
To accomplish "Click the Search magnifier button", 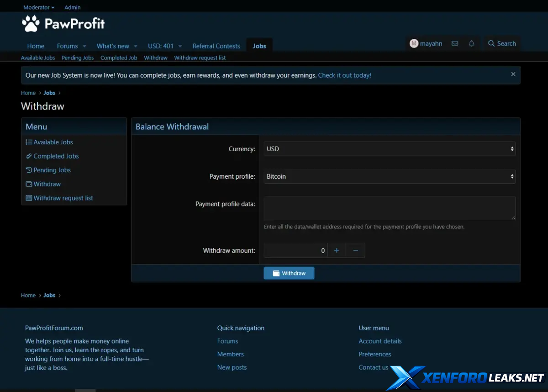I will click(x=502, y=44).
